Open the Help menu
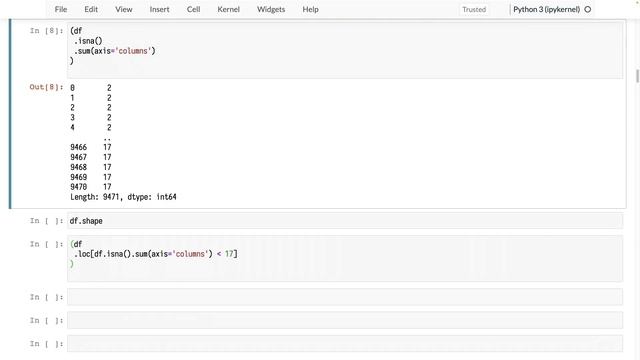 coord(310,9)
